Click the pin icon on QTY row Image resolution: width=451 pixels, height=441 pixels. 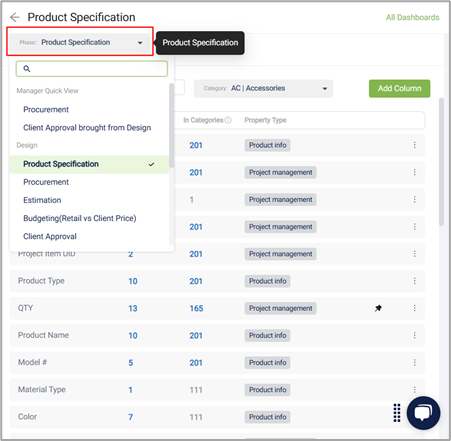[378, 308]
